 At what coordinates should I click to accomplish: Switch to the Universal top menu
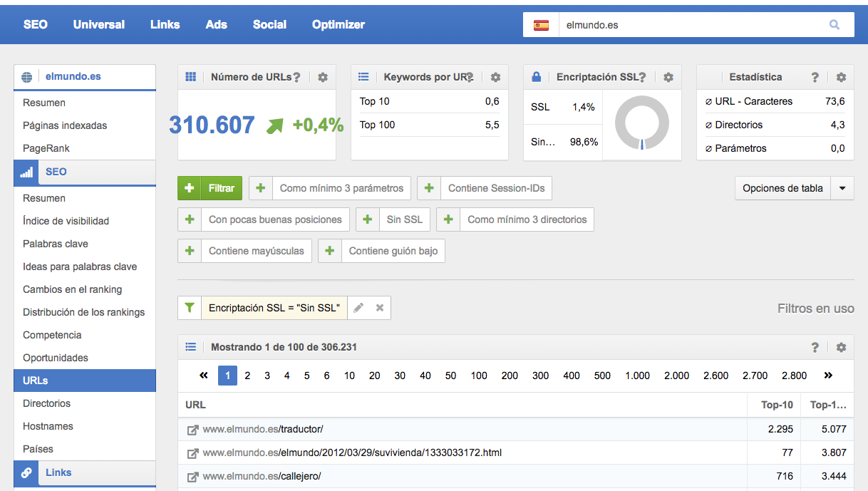coord(98,24)
